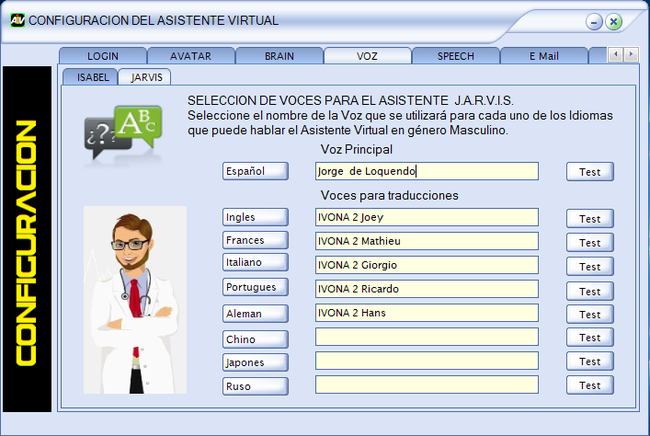Close the configuration window
Viewport: 650px width, 436px height.
click(x=614, y=22)
